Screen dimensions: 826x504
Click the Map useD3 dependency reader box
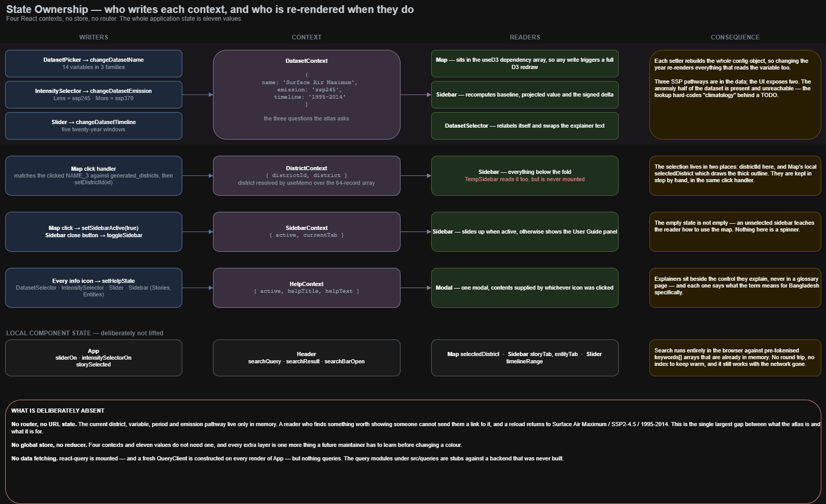pyautogui.click(x=525, y=63)
